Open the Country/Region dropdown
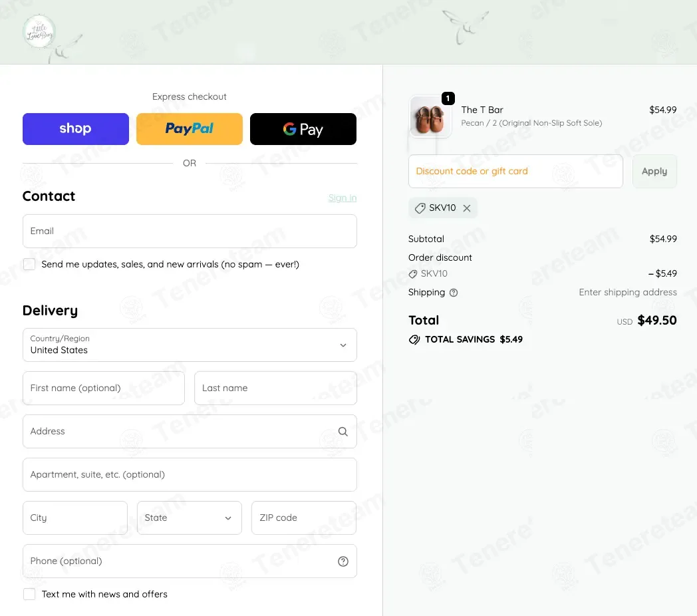Screen dimensions: 697x616 (190, 345)
